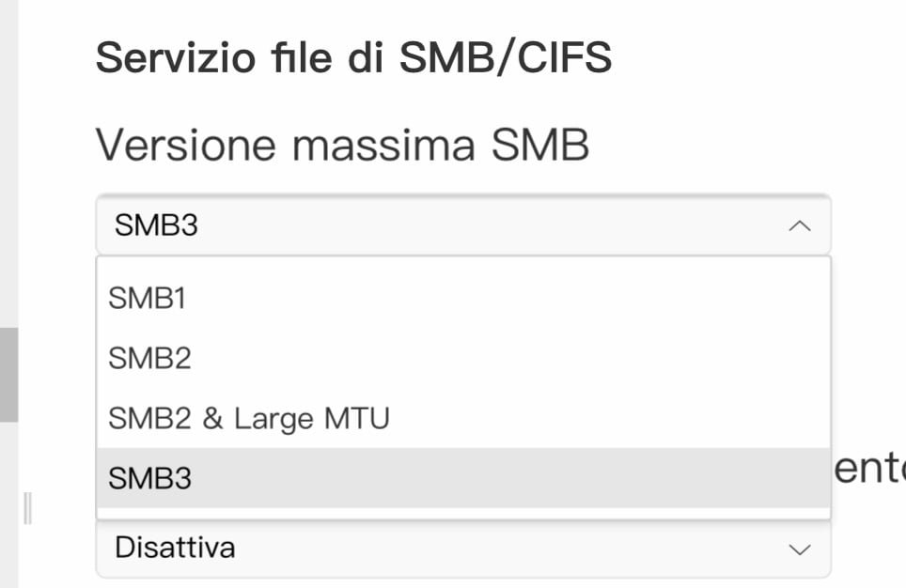Collapse the SMB version list via up chevron
906x588 pixels.
coord(799,225)
